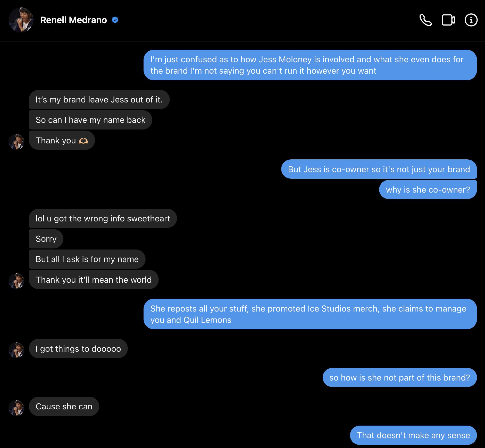Start an audio call with the phone icon
Screen dimensions: 485x448
point(426,20)
